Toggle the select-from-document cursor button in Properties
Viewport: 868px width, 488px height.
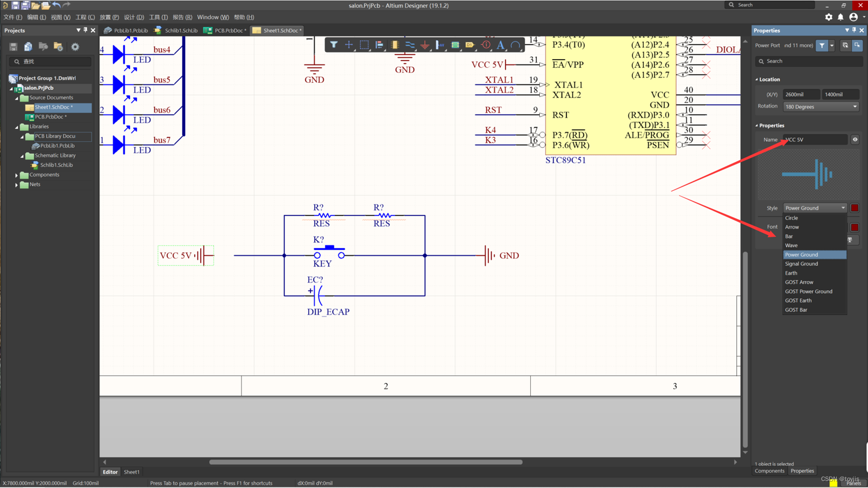[857, 46]
